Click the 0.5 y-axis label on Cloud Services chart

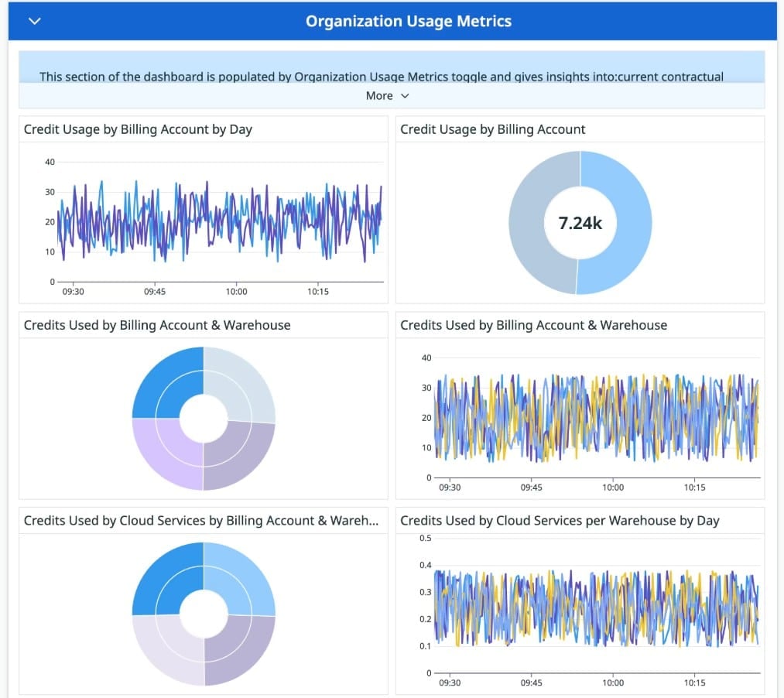click(x=426, y=538)
